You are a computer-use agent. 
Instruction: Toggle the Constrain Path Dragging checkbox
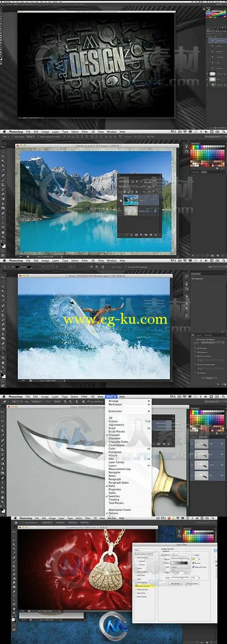pyautogui.click(x=126, y=267)
